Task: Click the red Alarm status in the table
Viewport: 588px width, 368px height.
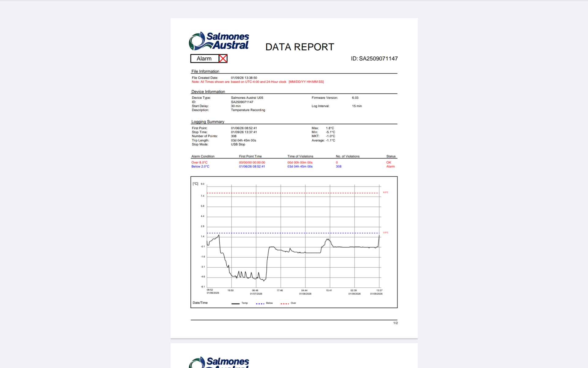Action: pos(390,167)
